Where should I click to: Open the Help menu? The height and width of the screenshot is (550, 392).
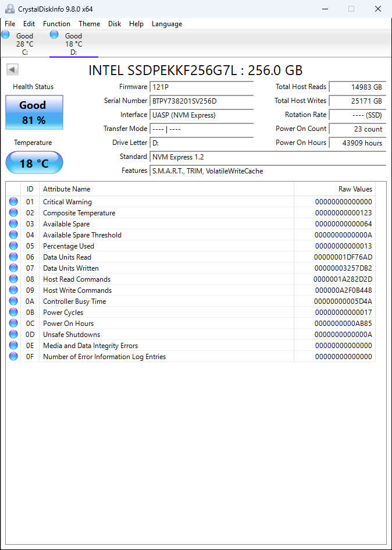(136, 24)
